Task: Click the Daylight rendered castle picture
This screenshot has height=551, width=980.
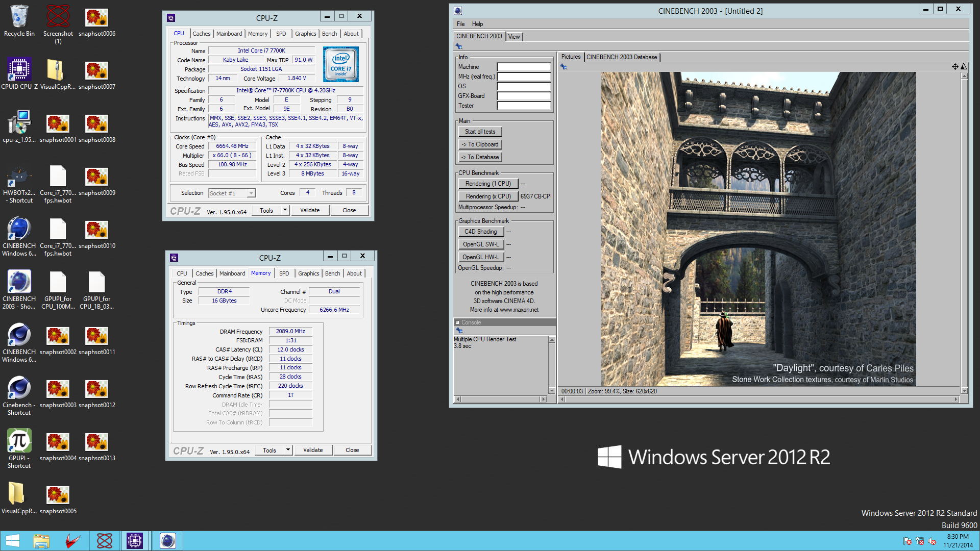Action: tap(758, 229)
